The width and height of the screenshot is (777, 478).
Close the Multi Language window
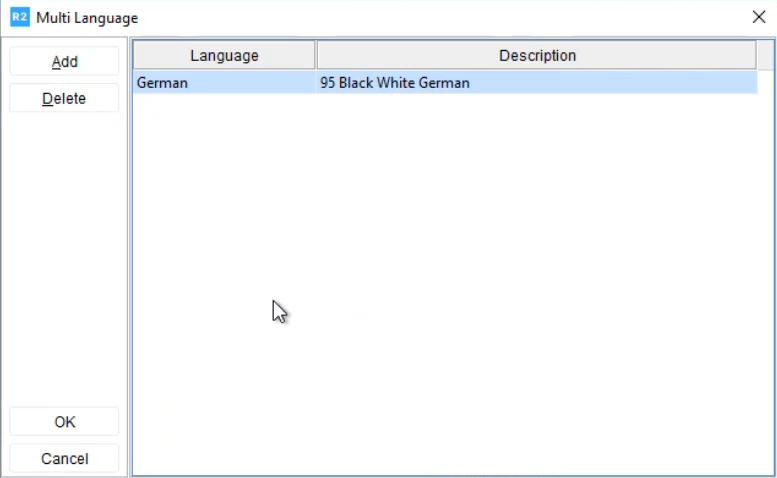(x=758, y=17)
